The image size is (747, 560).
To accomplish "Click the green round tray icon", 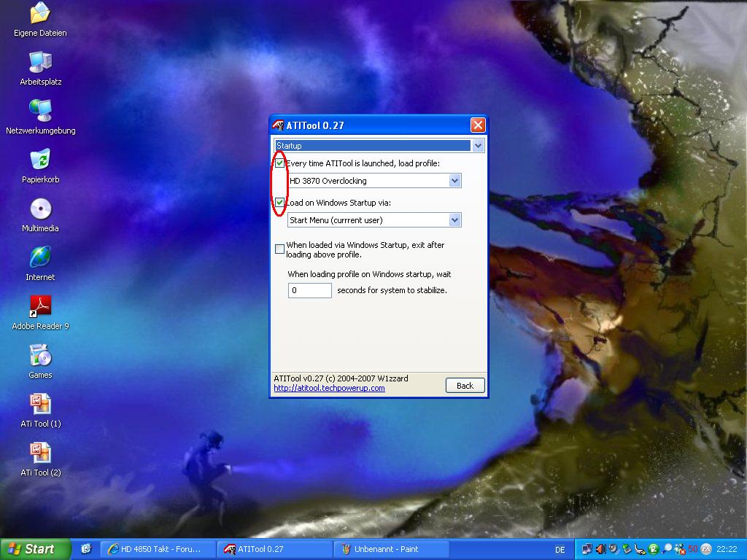I will coord(653,549).
